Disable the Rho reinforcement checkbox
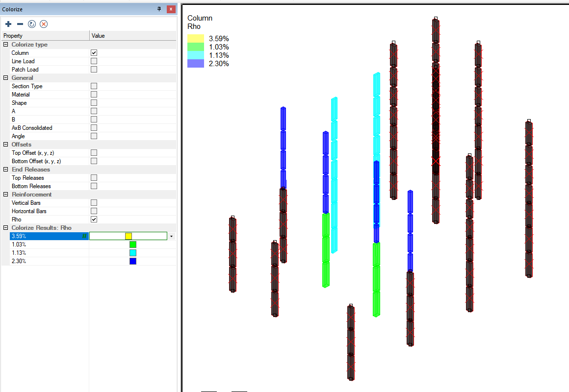Screen dimensions: 569x392 [94, 220]
